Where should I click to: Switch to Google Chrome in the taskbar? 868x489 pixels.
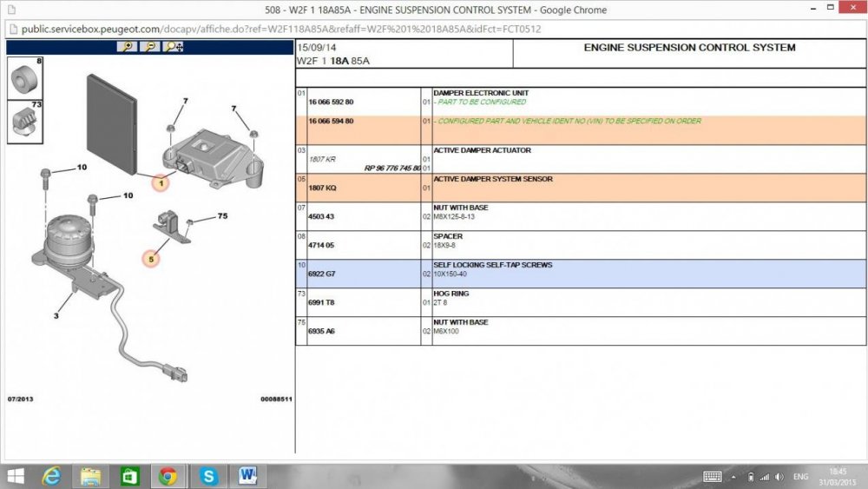point(168,476)
